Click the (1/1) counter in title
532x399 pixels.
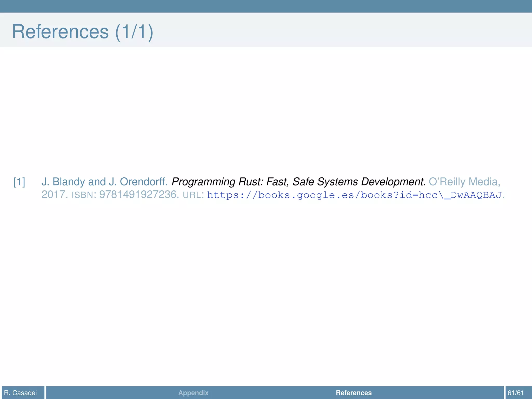[x=134, y=32]
